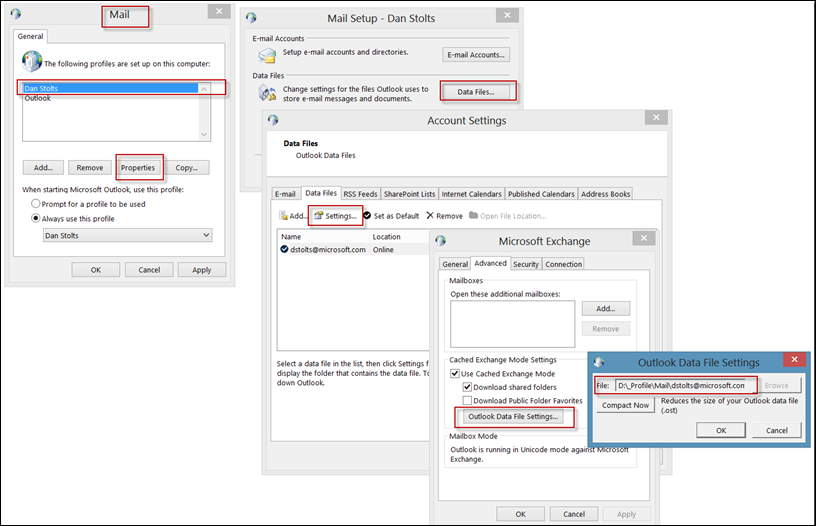Open the Security tab in Microsoft Exchange
Viewport: 816px width, 526px height.
[x=526, y=264]
